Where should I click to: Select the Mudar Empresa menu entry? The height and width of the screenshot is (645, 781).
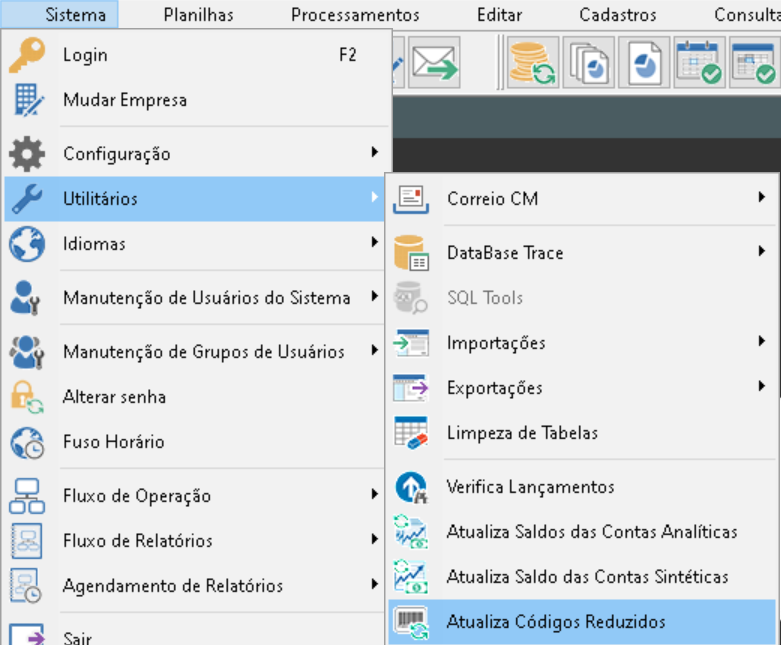click(196, 100)
